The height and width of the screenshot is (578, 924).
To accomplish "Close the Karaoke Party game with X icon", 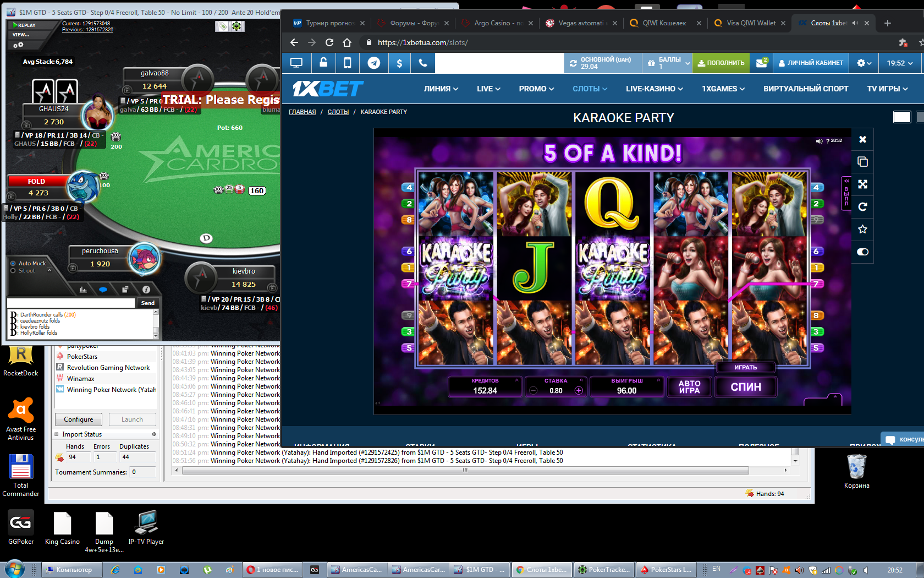I will [862, 139].
